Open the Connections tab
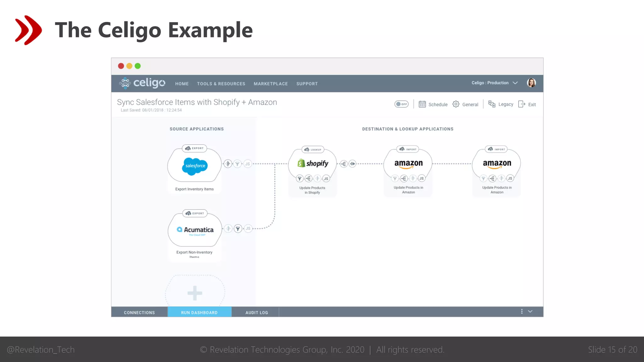 click(139, 312)
